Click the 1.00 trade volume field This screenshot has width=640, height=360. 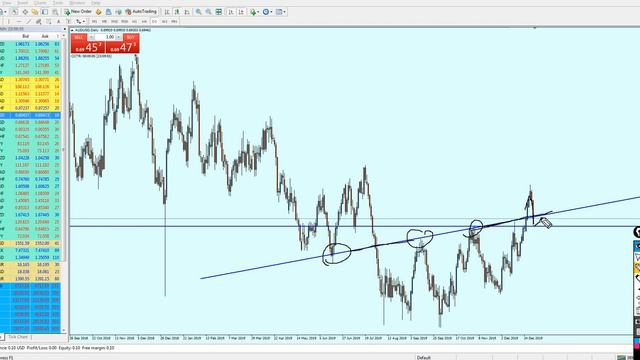[x=105, y=37]
